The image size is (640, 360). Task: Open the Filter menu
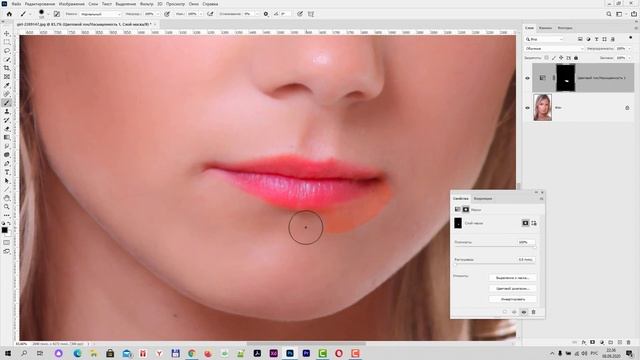point(147,4)
